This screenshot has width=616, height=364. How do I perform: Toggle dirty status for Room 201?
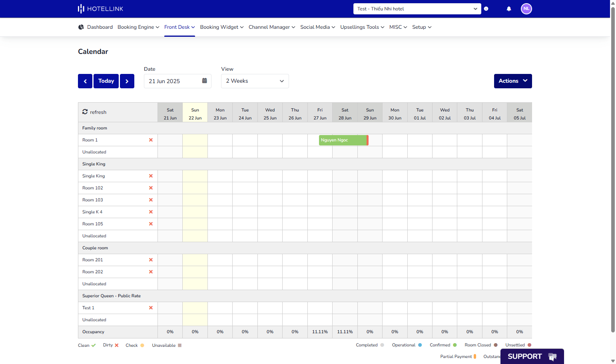click(151, 260)
